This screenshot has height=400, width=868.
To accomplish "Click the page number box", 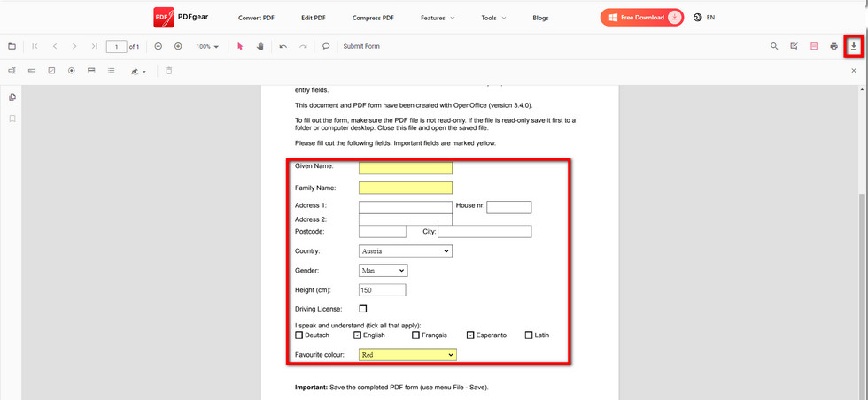I will pyautogui.click(x=116, y=47).
